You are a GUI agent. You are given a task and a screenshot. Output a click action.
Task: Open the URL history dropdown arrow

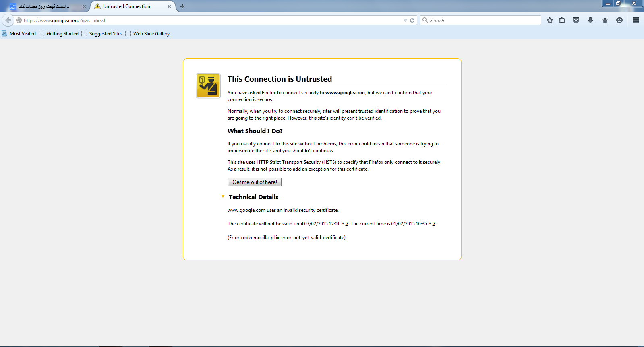coord(405,20)
